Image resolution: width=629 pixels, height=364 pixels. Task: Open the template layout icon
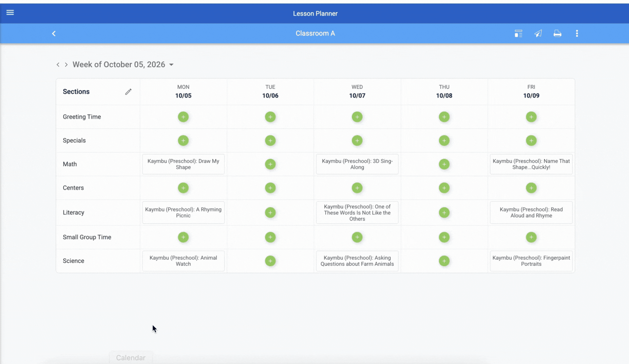(x=518, y=34)
